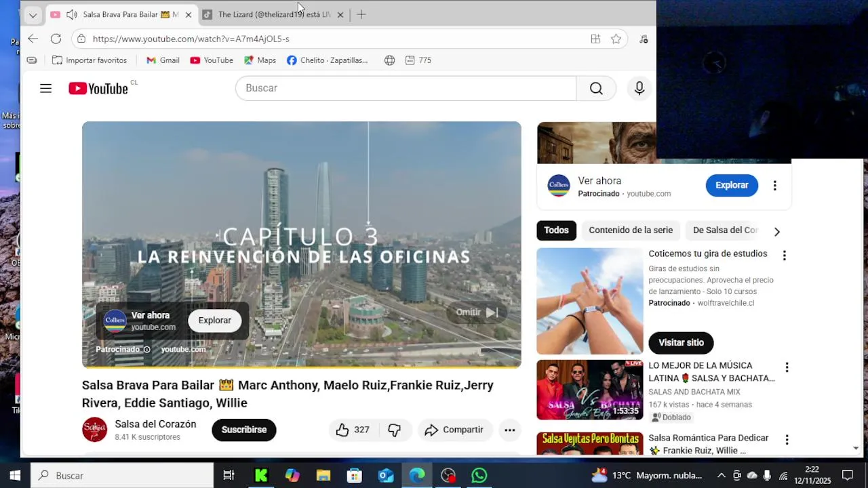Open the YouTube hamburger guide menu
This screenshot has height=488, width=868.
pos(45,88)
